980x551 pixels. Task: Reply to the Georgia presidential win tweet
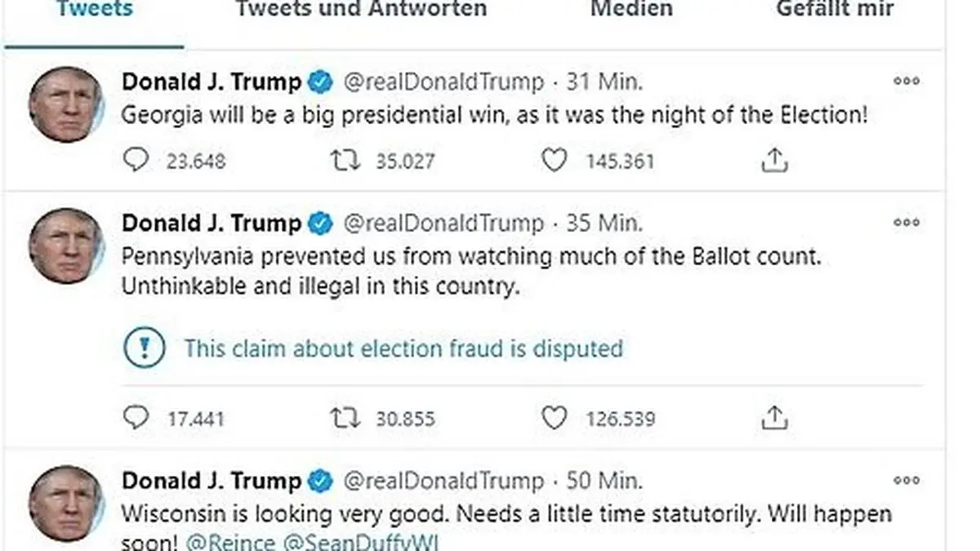pyautogui.click(x=136, y=160)
